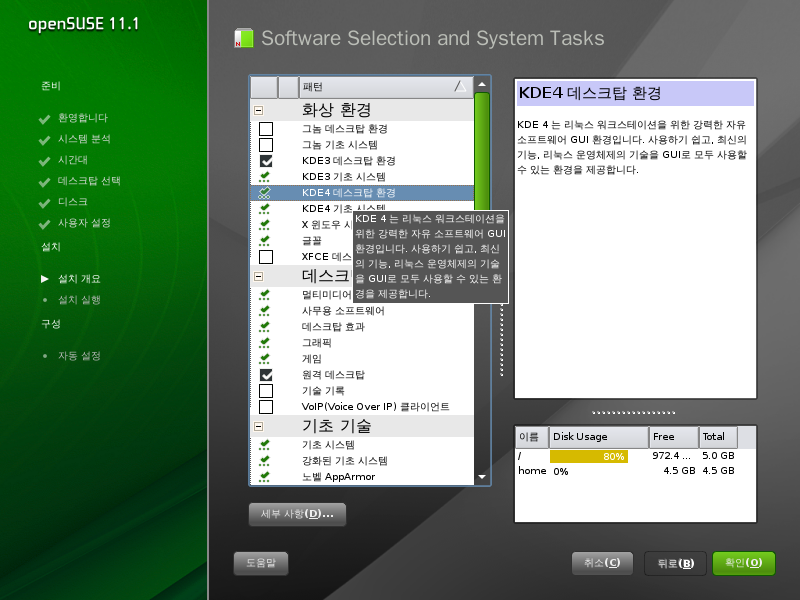Confirm with the green 확인(O) button
The image size is (800, 600).
[x=743, y=563]
